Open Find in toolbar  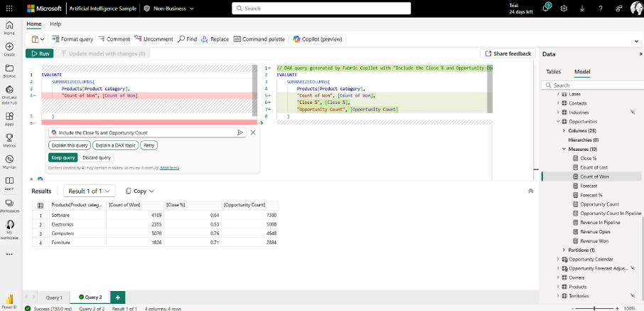coord(187,39)
